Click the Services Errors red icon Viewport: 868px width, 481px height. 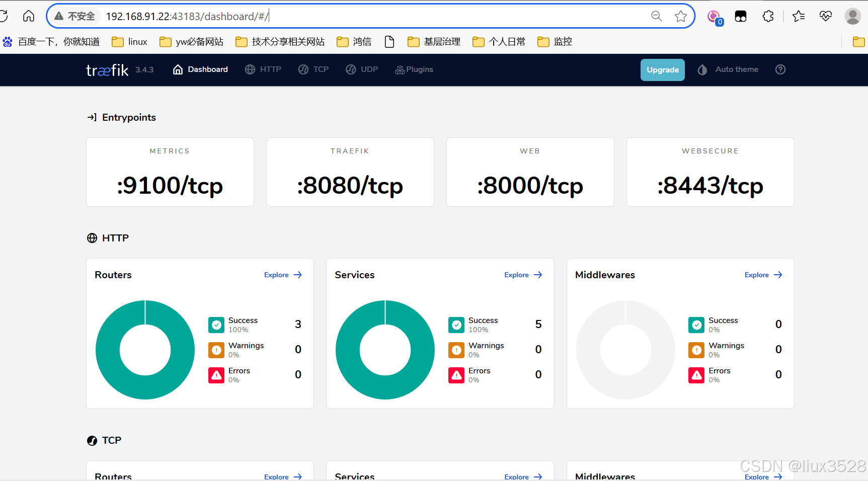[x=456, y=375]
